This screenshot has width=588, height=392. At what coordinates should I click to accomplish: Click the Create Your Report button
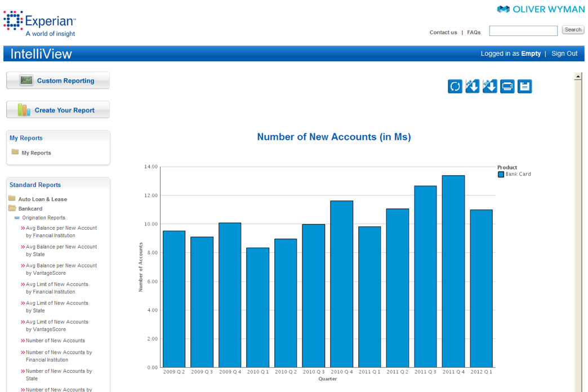(x=58, y=110)
